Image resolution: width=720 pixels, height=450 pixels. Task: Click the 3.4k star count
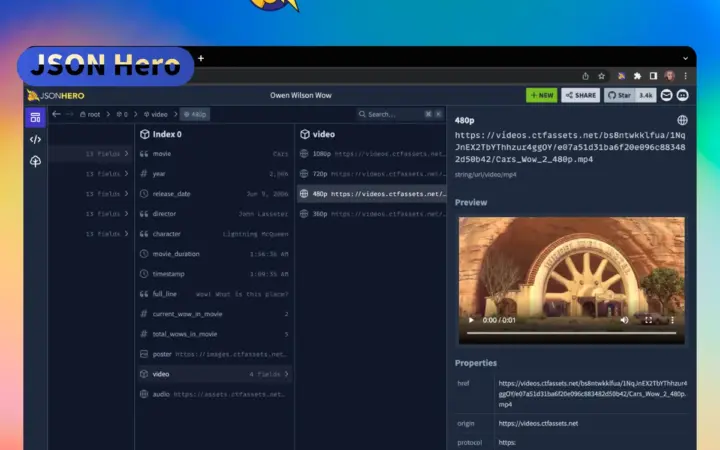tap(646, 95)
